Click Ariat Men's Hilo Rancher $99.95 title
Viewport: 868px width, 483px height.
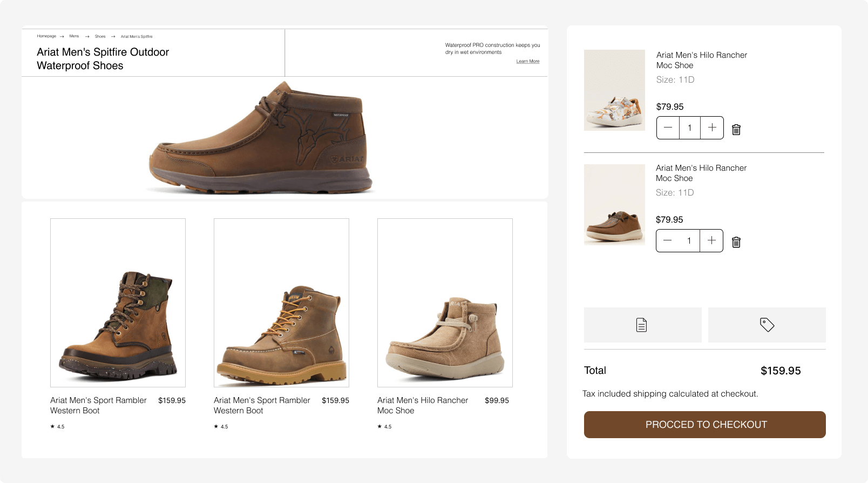[423, 405]
